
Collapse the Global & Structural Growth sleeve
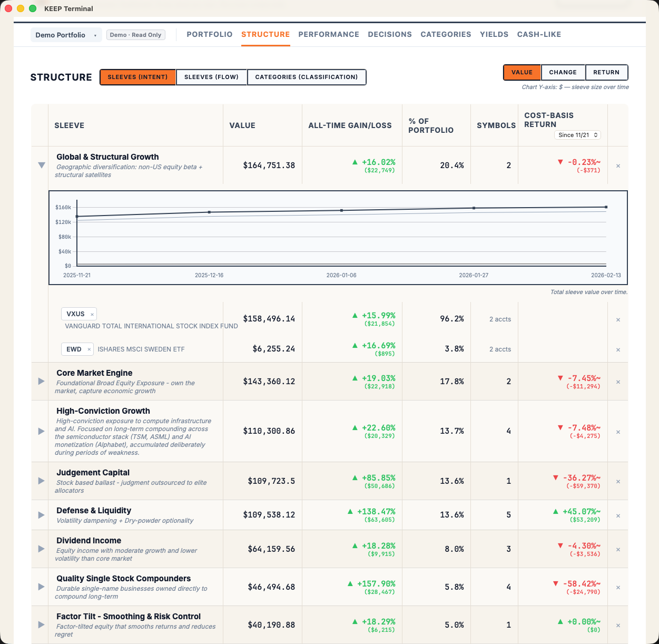tap(41, 165)
